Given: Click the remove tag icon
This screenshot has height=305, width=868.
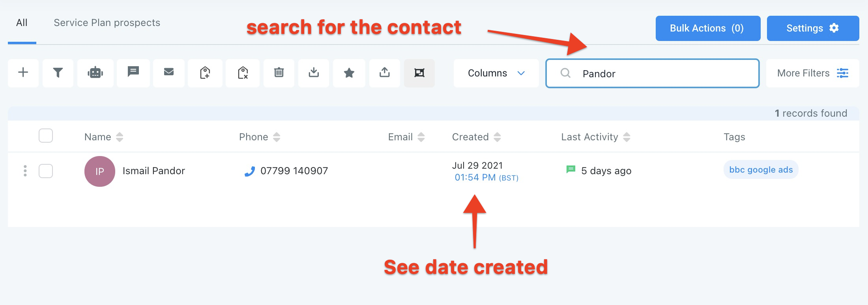Looking at the screenshot, I should [243, 73].
